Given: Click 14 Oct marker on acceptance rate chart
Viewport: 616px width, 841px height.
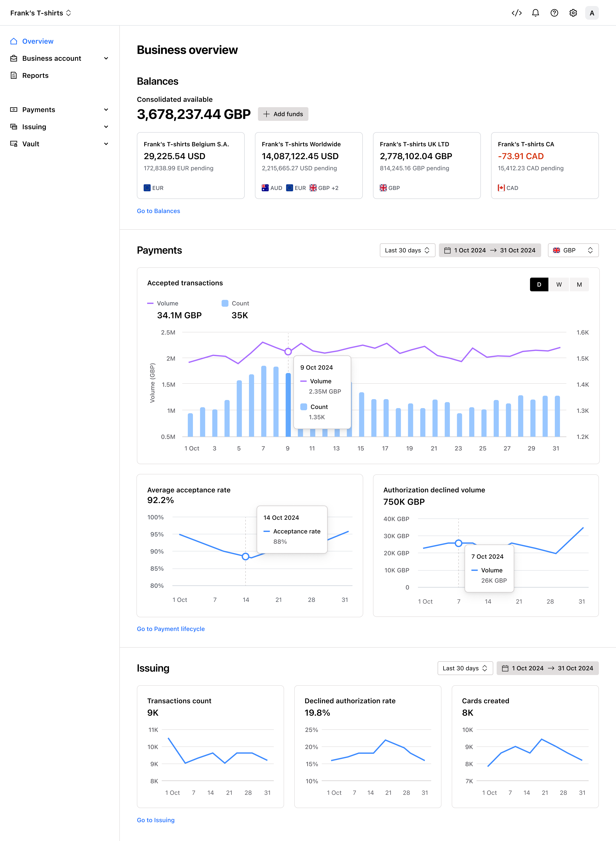Looking at the screenshot, I should pyautogui.click(x=245, y=557).
